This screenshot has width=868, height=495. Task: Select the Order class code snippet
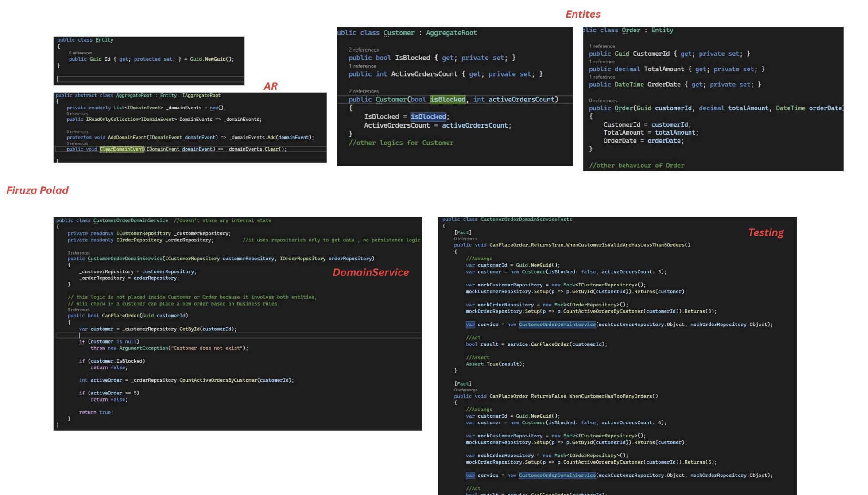[x=713, y=99]
